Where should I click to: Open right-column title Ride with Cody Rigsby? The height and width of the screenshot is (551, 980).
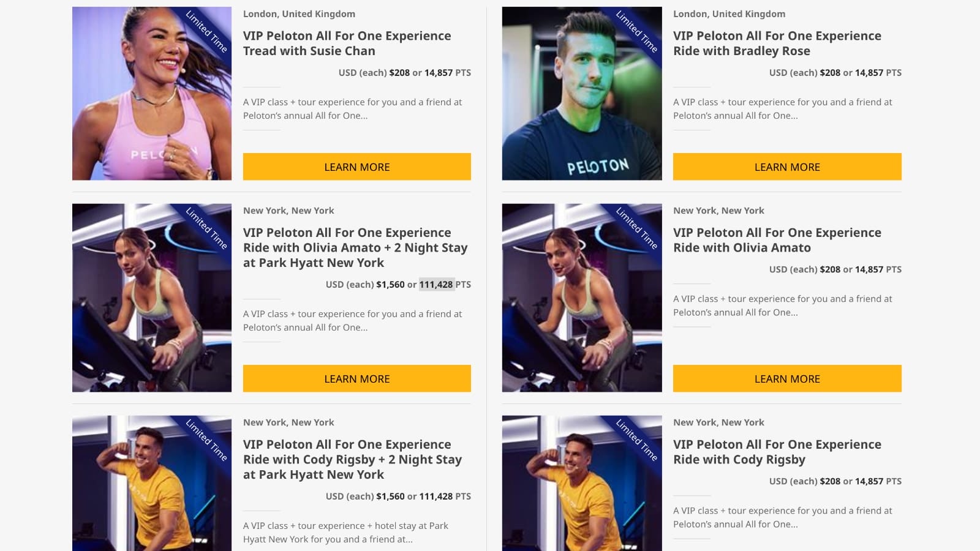point(777,452)
